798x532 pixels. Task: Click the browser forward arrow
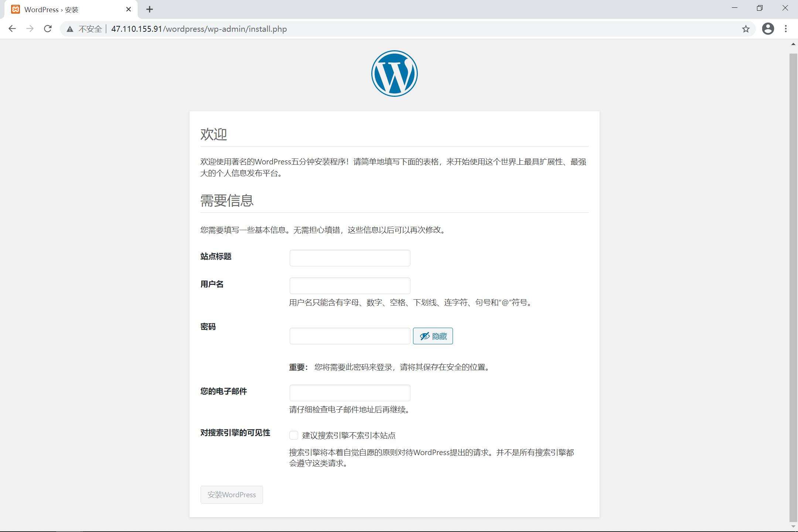30,29
